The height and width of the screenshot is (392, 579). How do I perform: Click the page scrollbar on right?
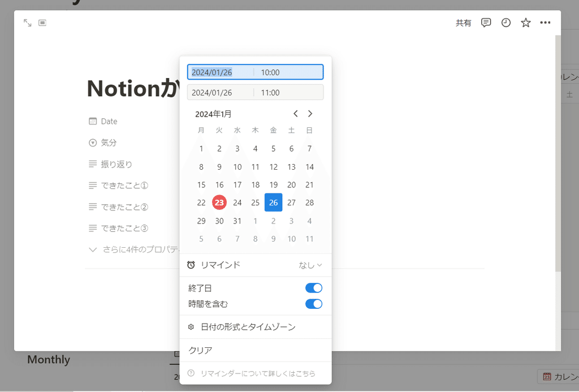click(558, 153)
